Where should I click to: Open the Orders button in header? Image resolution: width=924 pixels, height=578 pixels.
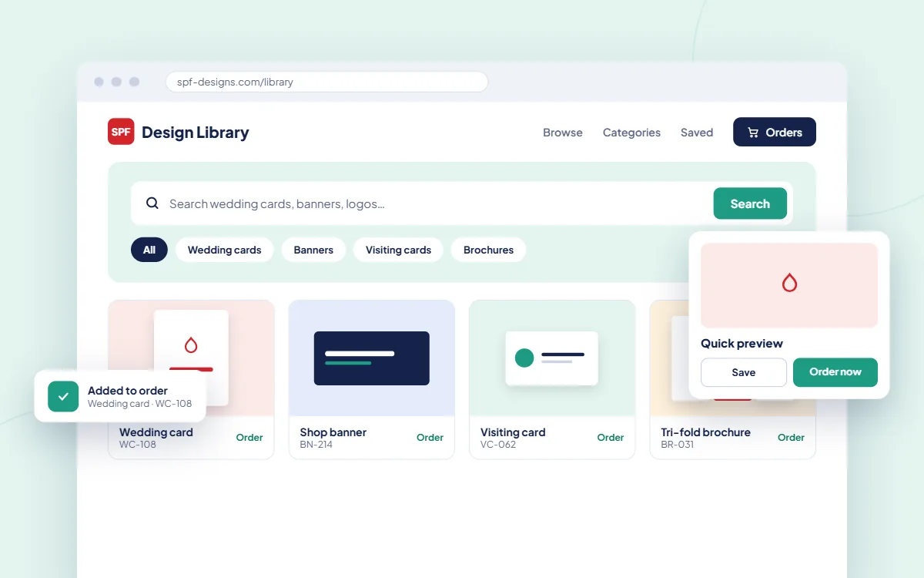[775, 132]
